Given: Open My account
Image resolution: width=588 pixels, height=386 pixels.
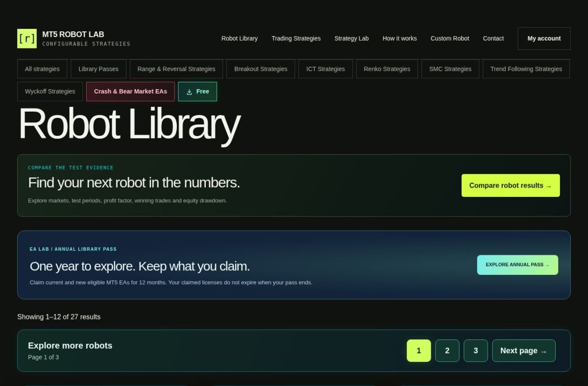Looking at the screenshot, I should 544,38.
